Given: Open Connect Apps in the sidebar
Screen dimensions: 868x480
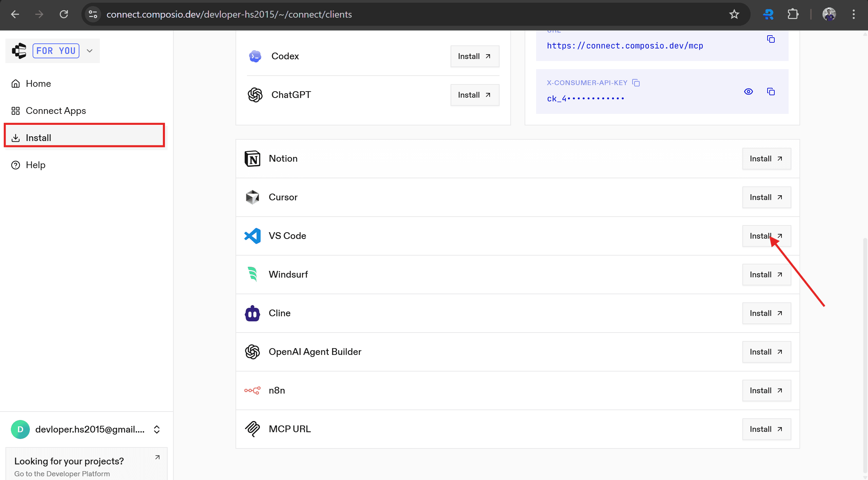Looking at the screenshot, I should point(56,111).
